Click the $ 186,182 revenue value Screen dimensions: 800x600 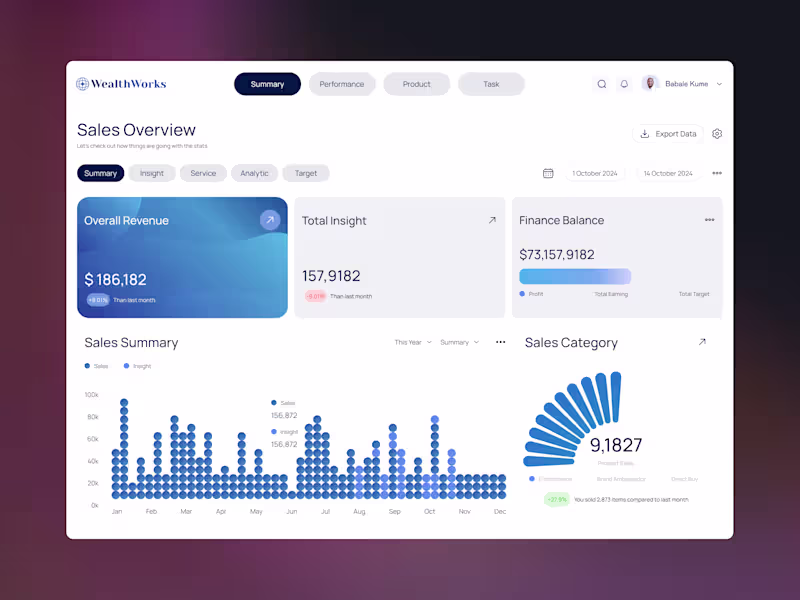[115, 280]
